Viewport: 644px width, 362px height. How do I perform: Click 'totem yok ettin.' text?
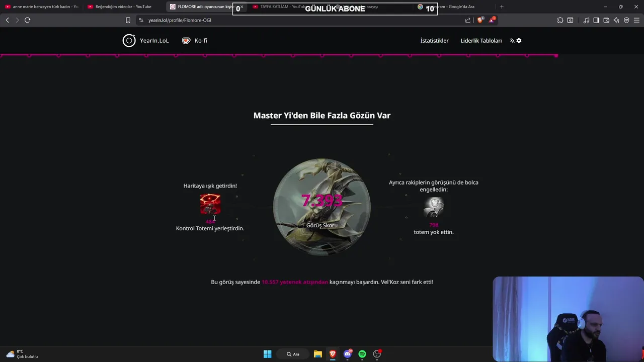434,232
